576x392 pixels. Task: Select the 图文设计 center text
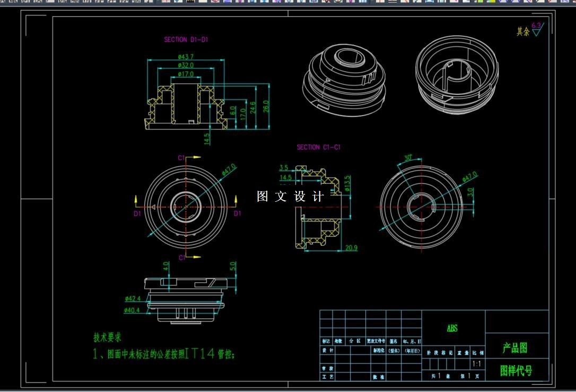point(290,197)
